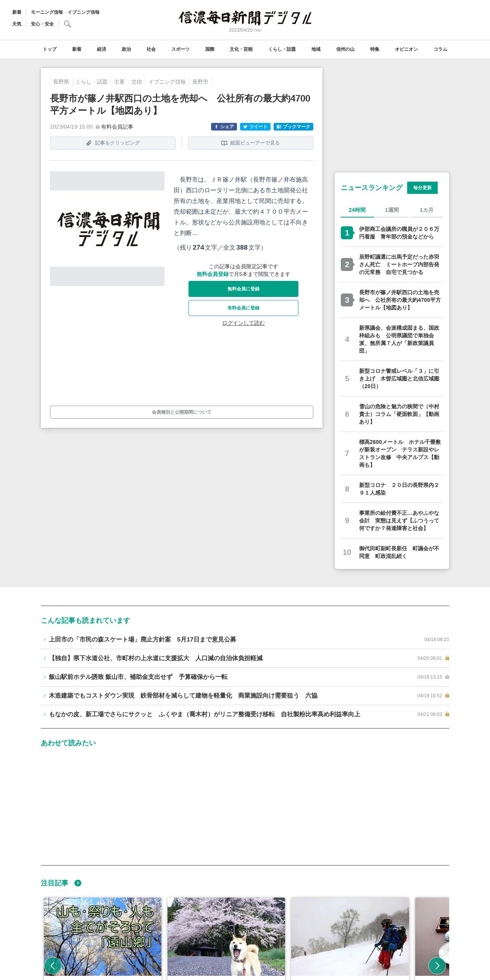
Task: Open the snowy skier featured thumbnail
Action: tap(350, 936)
